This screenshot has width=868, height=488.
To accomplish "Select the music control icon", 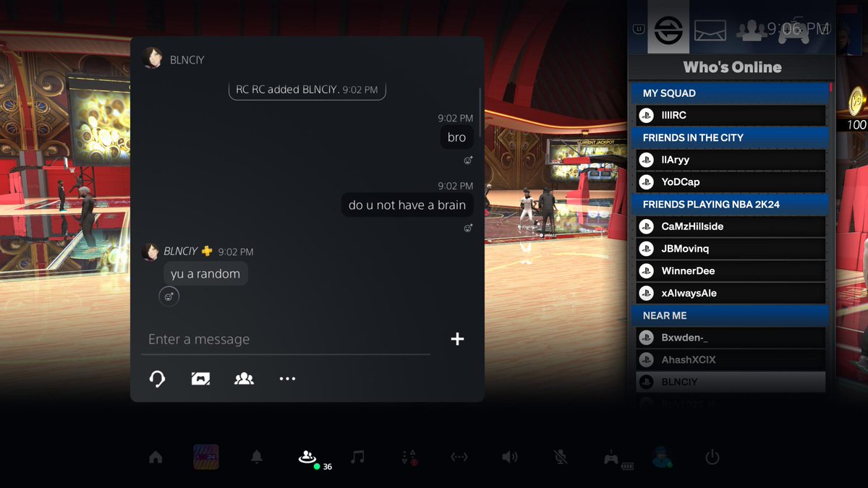I will click(x=357, y=456).
